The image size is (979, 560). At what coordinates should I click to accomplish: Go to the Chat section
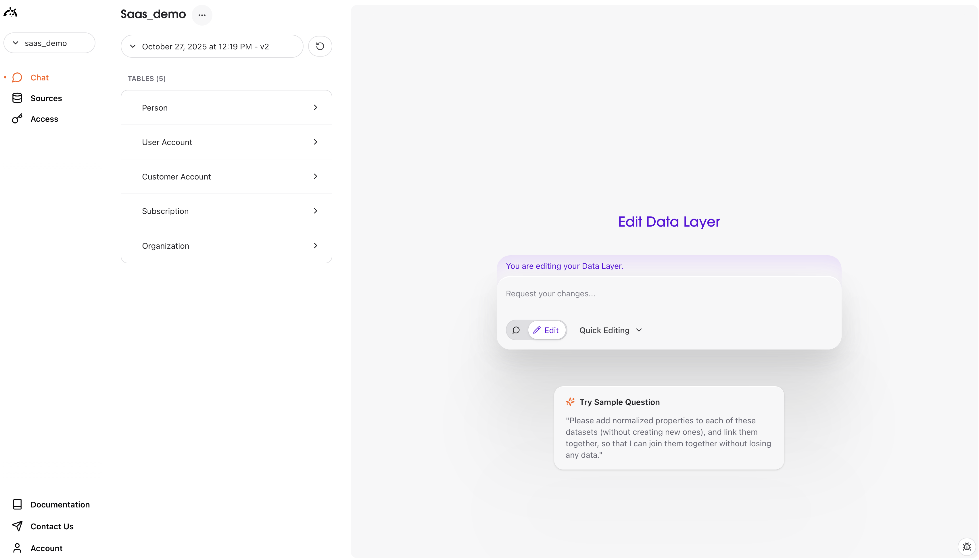[x=39, y=78]
